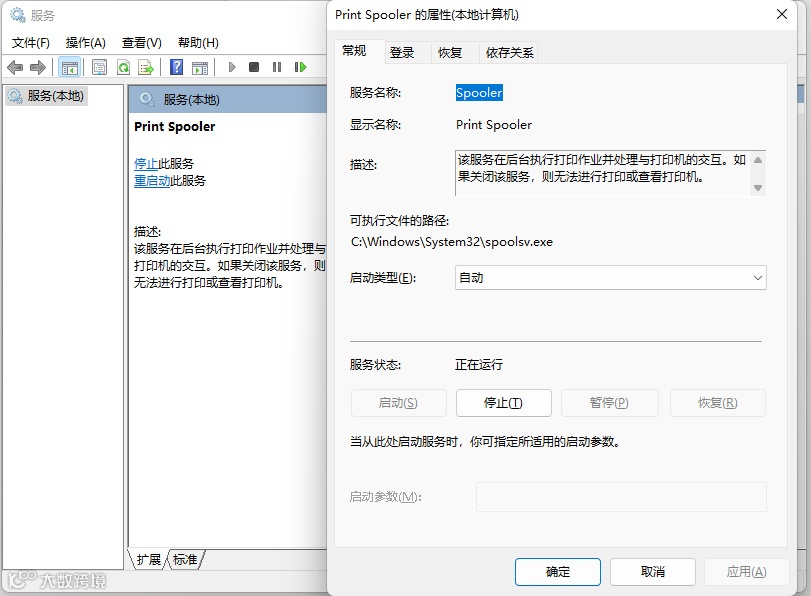Click the 恢复(R) button
Image resolution: width=811 pixels, height=596 pixels.
tap(717, 403)
